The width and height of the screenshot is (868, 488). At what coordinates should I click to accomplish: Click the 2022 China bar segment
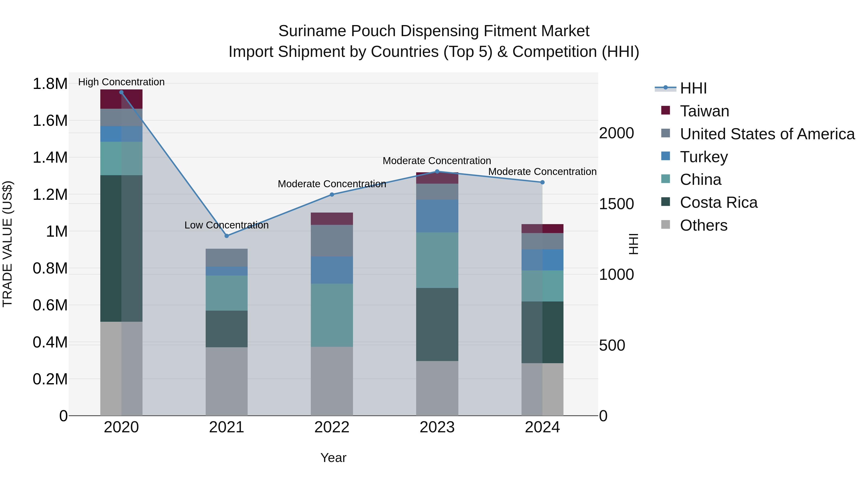(x=332, y=315)
